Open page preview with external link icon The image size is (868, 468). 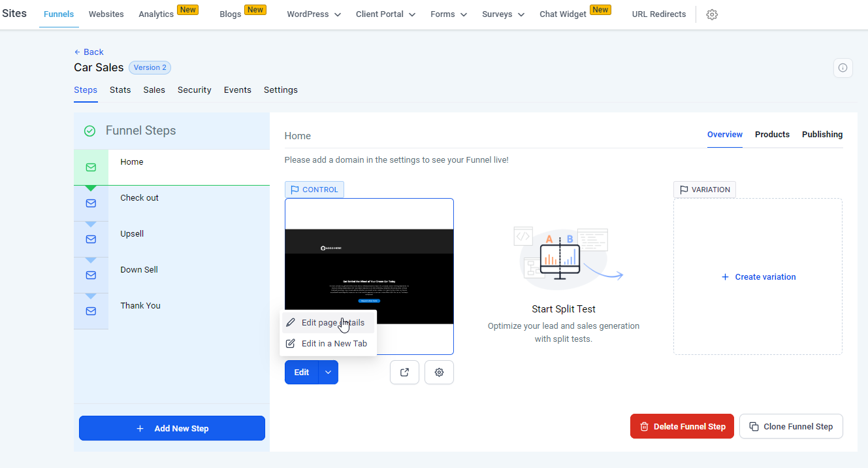pos(404,372)
